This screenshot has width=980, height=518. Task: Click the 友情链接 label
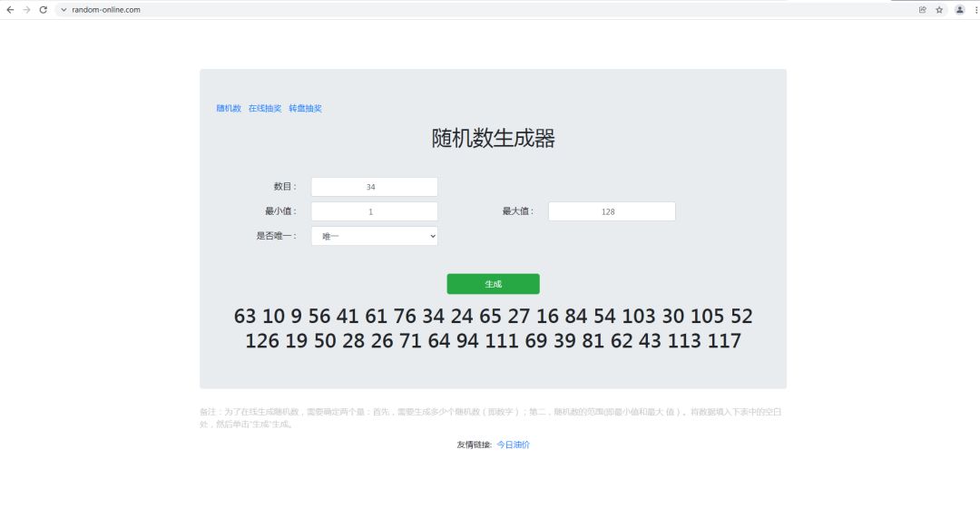click(x=475, y=445)
